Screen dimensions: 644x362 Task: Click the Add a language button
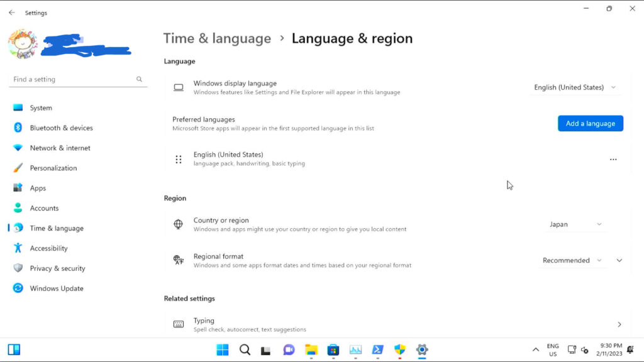590,124
